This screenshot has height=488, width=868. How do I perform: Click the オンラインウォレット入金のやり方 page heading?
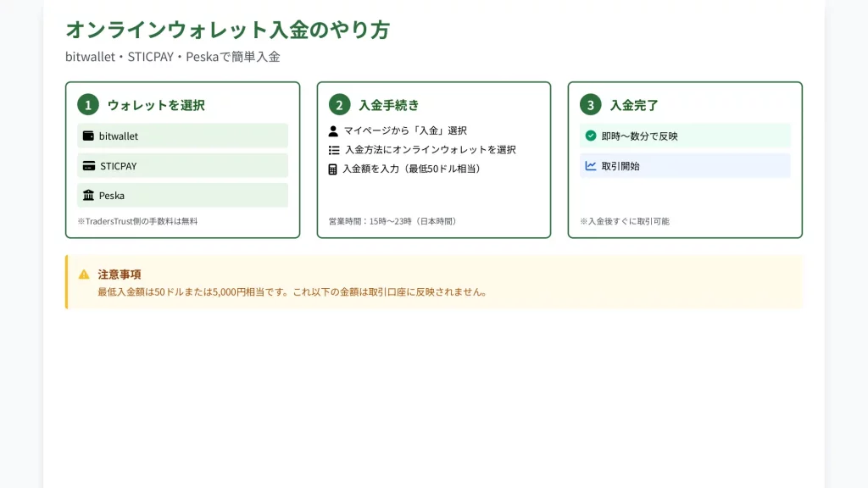227,30
